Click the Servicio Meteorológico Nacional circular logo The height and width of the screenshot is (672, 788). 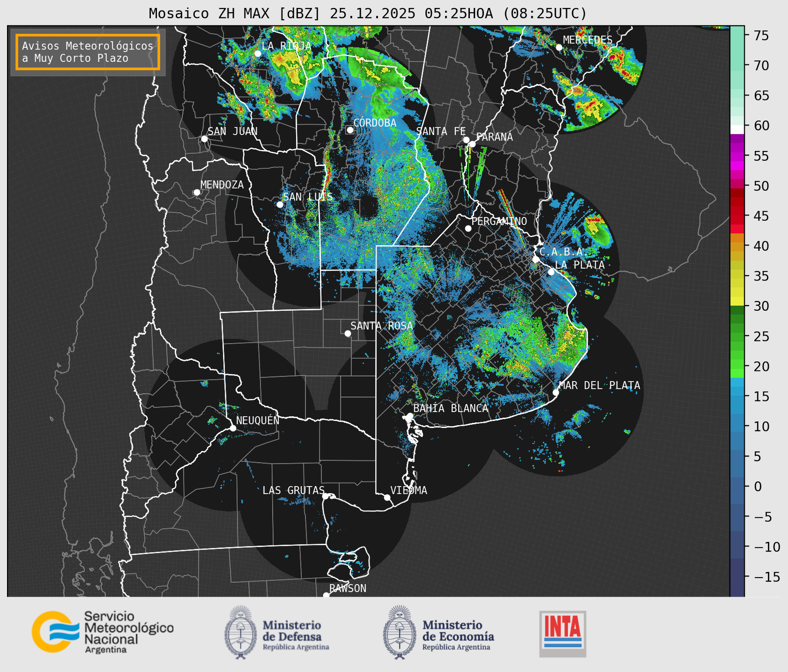click(55, 631)
